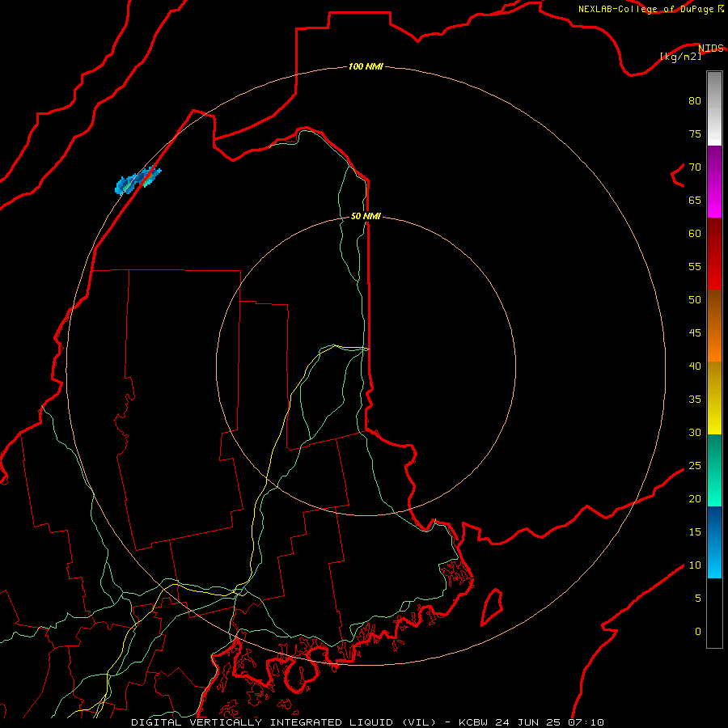Click the '10' scale value
The height and width of the screenshot is (728, 728).
pyautogui.click(x=695, y=565)
